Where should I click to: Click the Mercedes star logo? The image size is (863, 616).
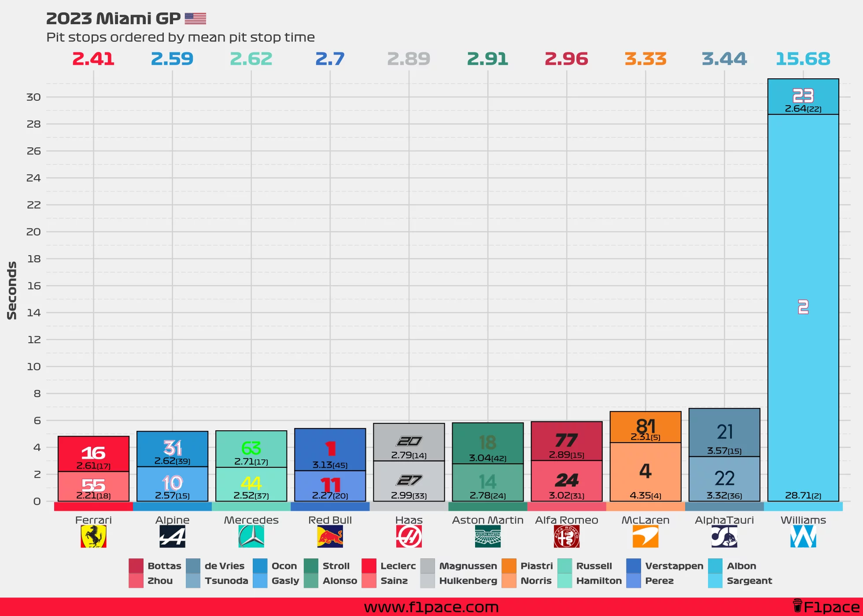tap(251, 537)
